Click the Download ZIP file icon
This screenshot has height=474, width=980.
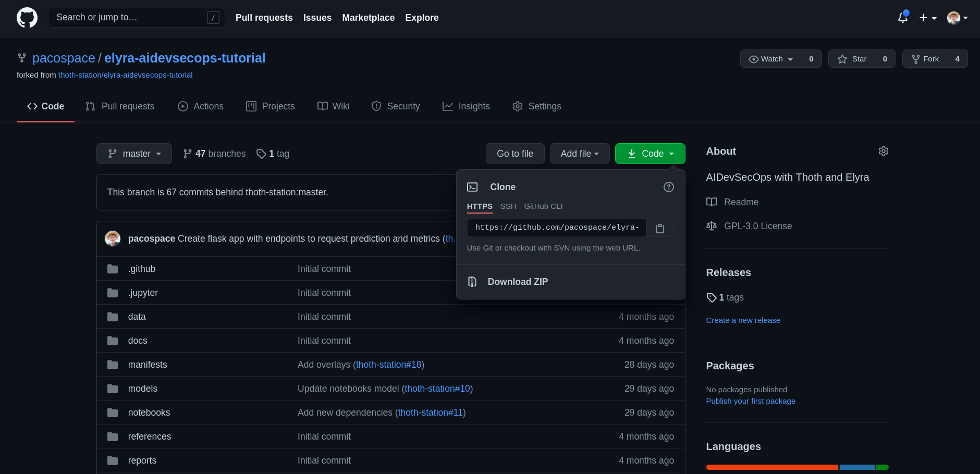pyautogui.click(x=472, y=282)
